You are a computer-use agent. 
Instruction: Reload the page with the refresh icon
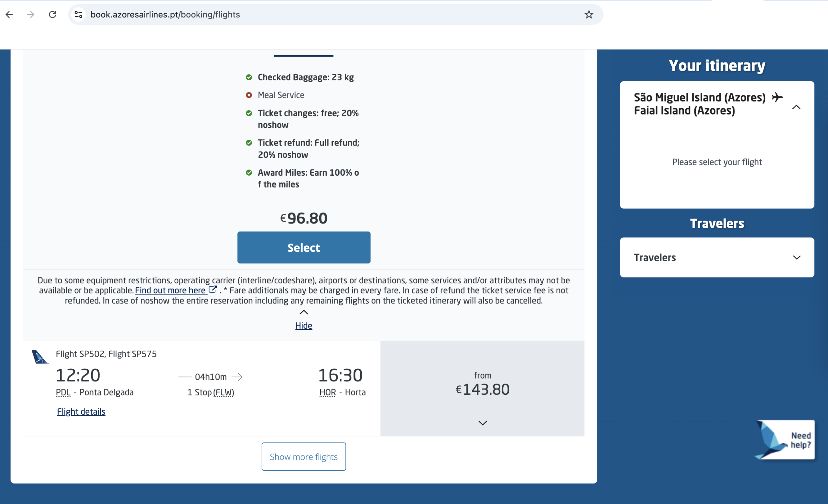52,15
